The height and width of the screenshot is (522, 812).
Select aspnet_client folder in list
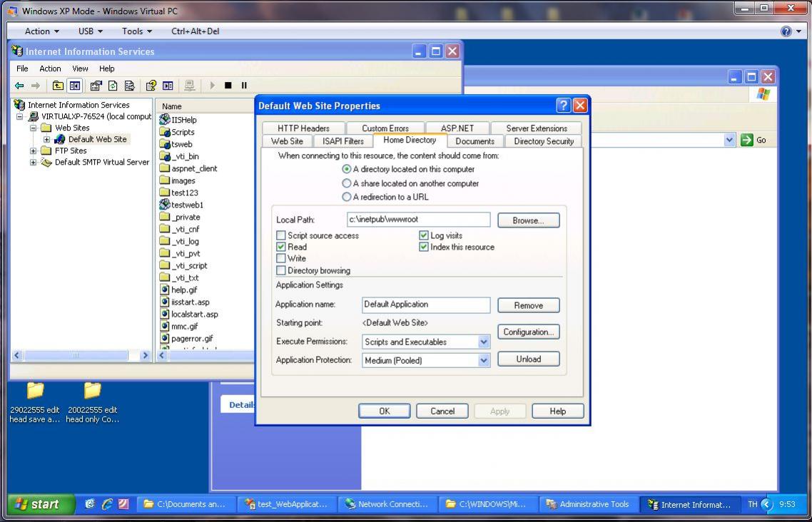click(x=189, y=168)
